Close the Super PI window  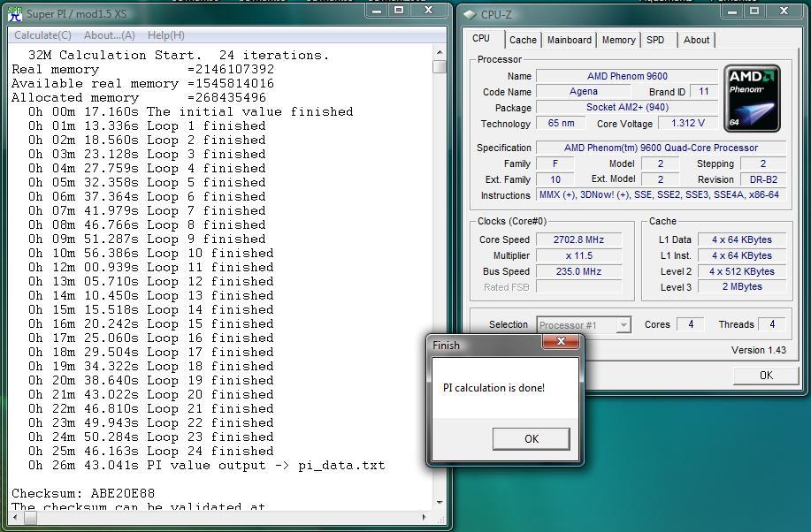click(x=428, y=11)
